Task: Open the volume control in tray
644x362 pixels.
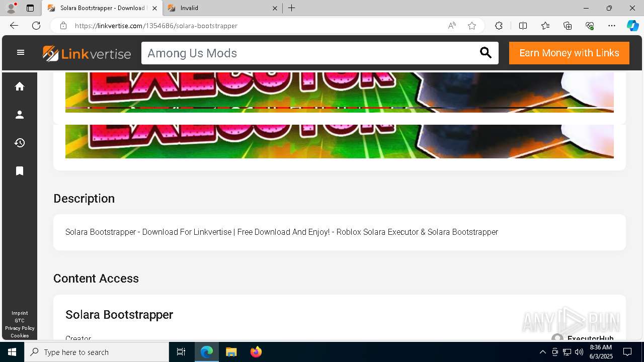Action: click(x=579, y=352)
